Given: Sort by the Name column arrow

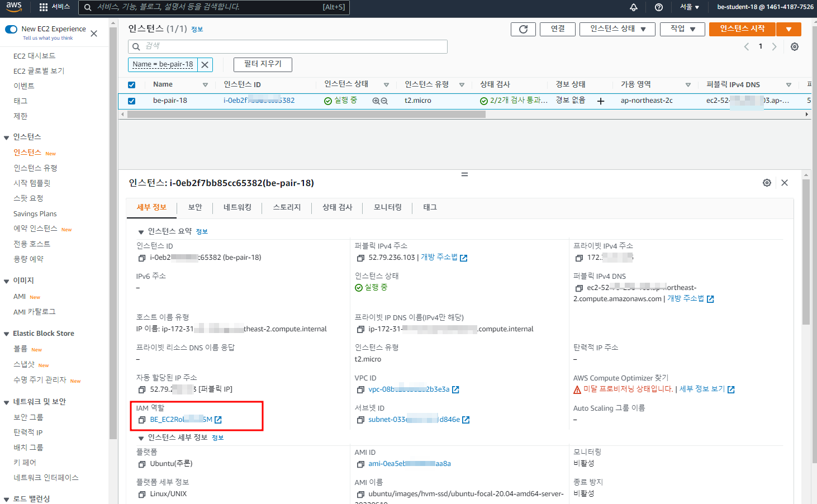Looking at the screenshot, I should pos(205,85).
